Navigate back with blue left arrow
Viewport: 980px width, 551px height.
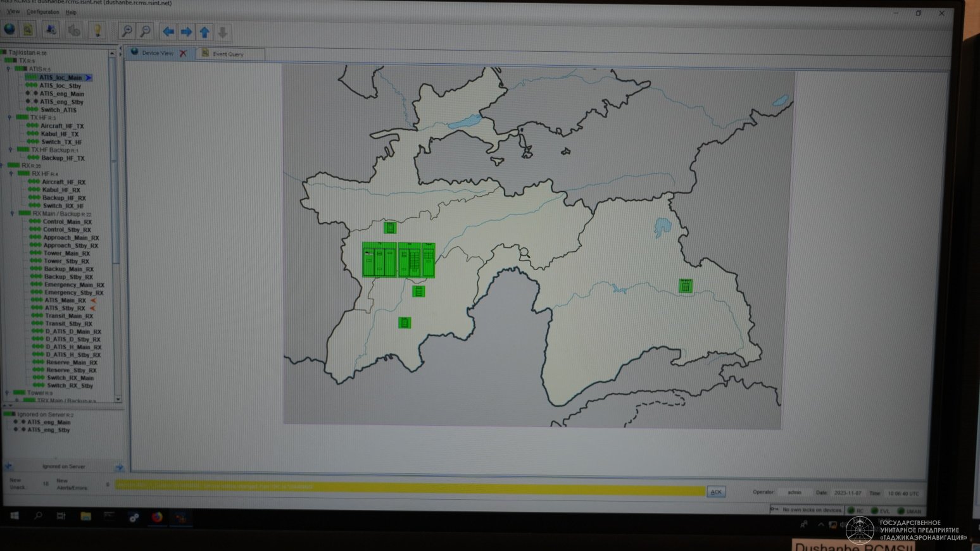click(x=168, y=32)
